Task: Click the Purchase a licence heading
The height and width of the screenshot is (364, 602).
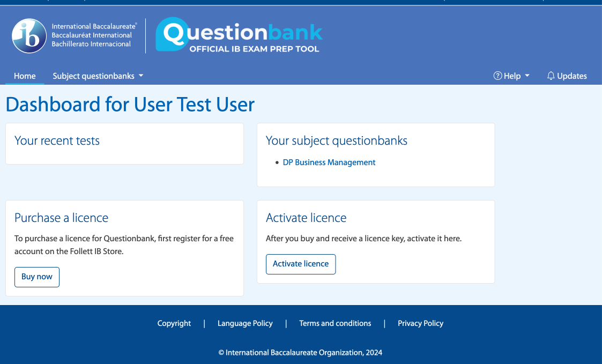Action: click(x=61, y=218)
